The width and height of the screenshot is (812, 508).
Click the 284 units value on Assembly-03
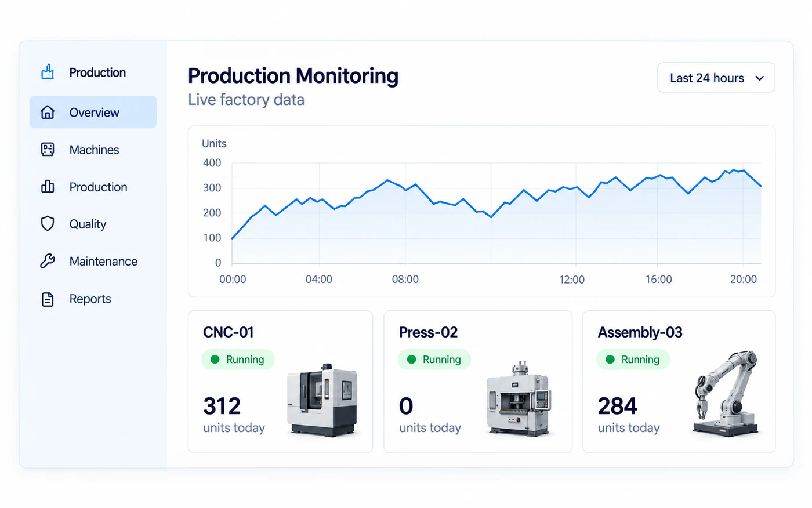(x=617, y=406)
